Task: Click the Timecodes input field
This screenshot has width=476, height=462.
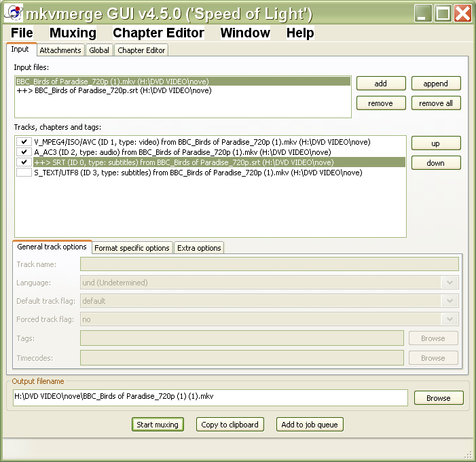Action: 242,358
